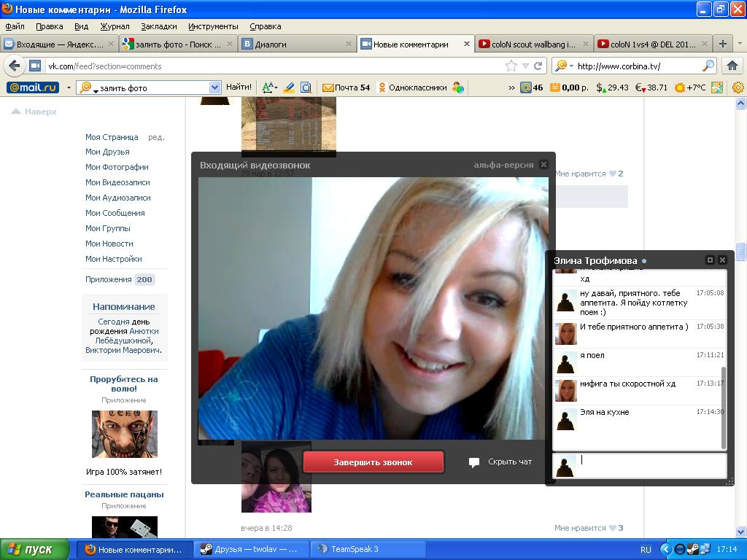
Task: Open a new tab with plus button
Action: (723, 44)
